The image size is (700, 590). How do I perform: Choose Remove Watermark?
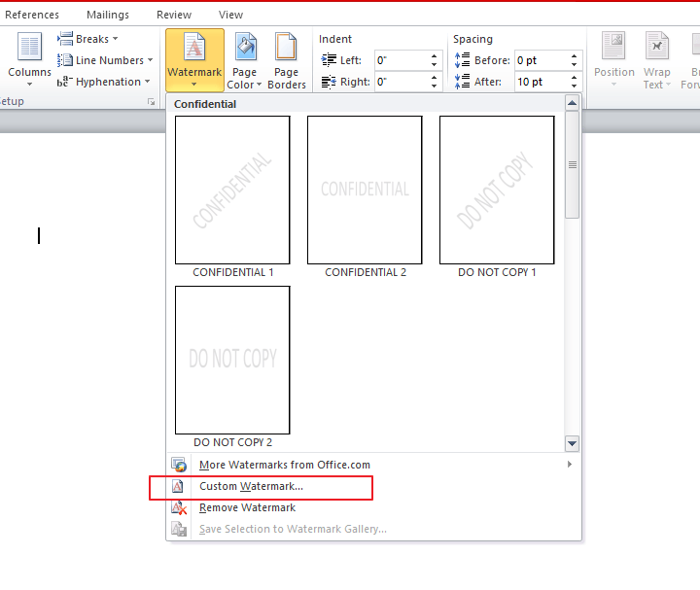pos(374,507)
